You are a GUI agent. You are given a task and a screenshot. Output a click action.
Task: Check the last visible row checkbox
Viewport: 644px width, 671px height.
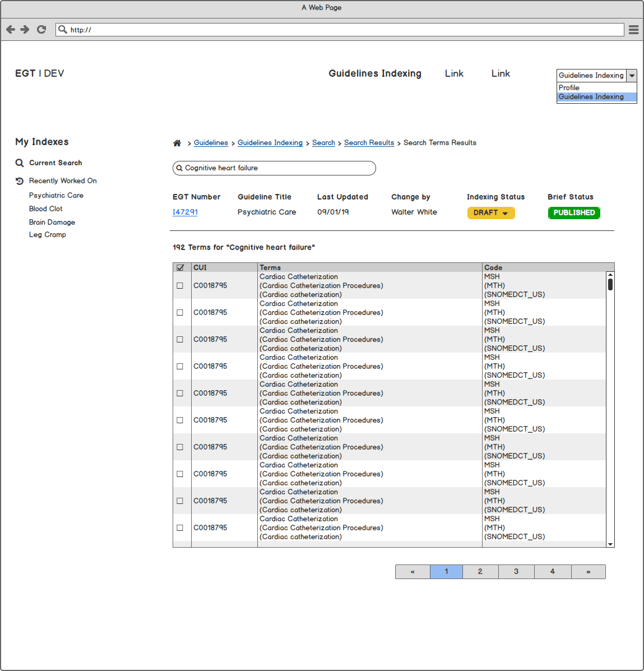pyautogui.click(x=180, y=528)
